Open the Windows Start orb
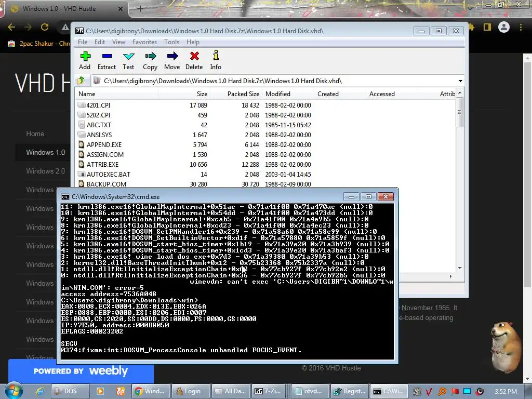This screenshot has height=399, width=532. point(14,391)
